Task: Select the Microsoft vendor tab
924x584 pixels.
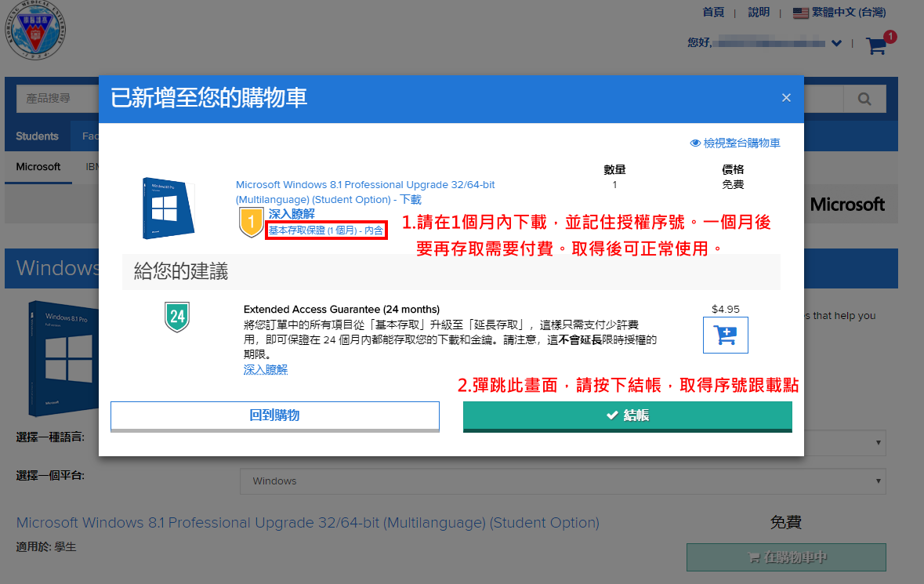Action: point(38,167)
